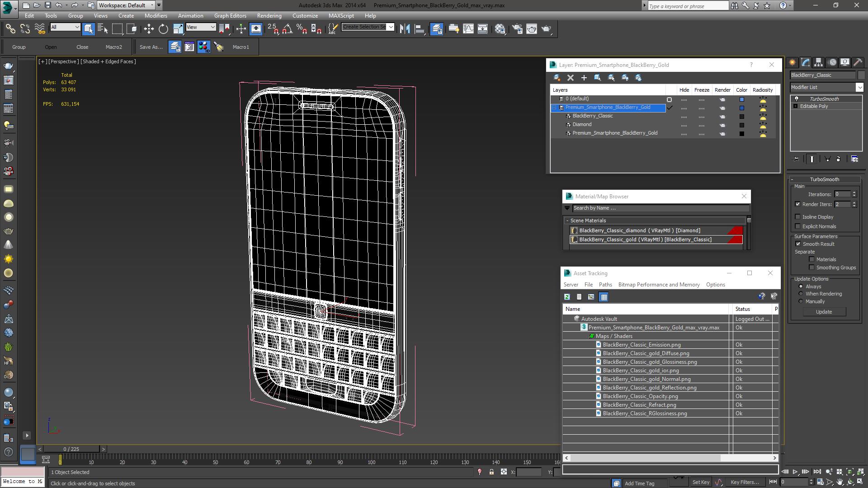Screen dimensions: 868x488
Task: Toggle Angle Snap in main toolbar
Action: pos(287,29)
